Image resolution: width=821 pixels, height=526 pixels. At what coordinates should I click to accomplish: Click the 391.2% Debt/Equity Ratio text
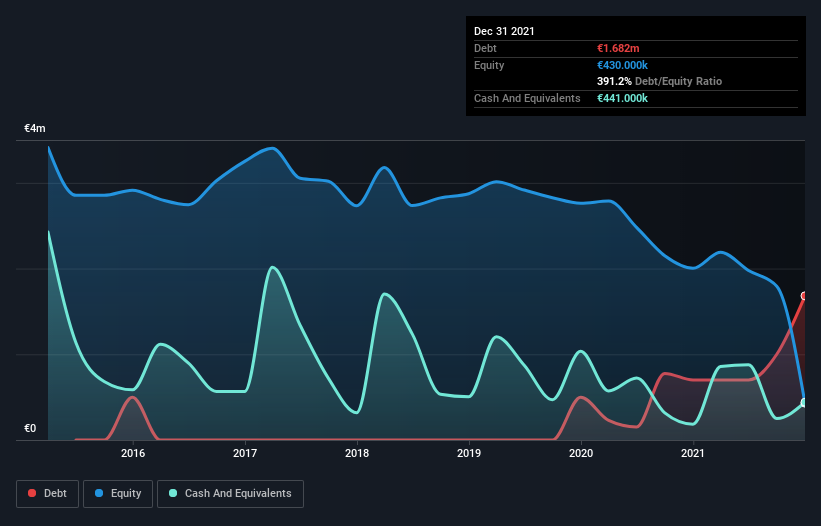660,81
